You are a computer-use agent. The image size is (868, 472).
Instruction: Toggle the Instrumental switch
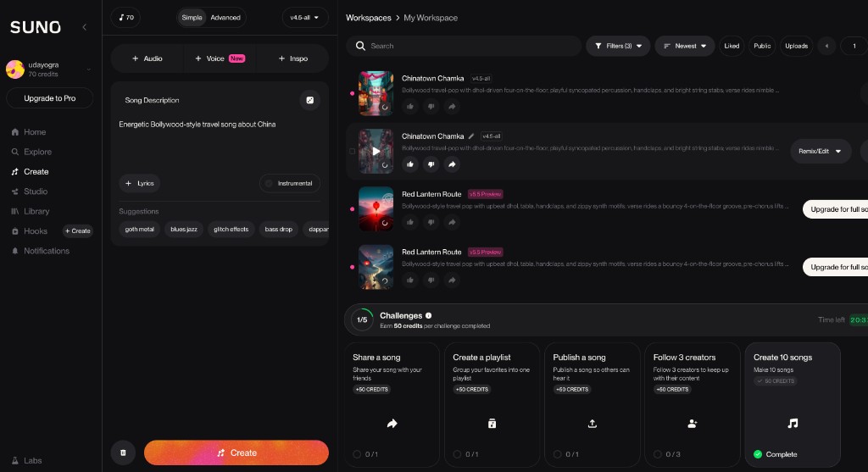[x=290, y=183]
